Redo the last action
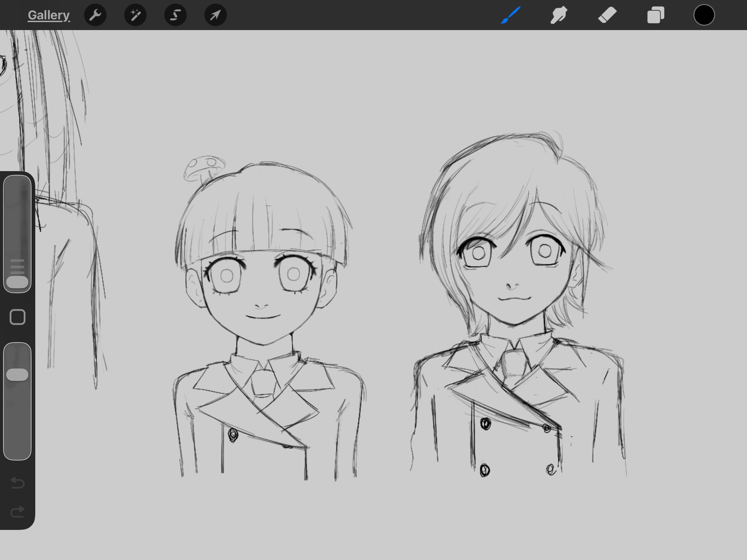 (17, 512)
